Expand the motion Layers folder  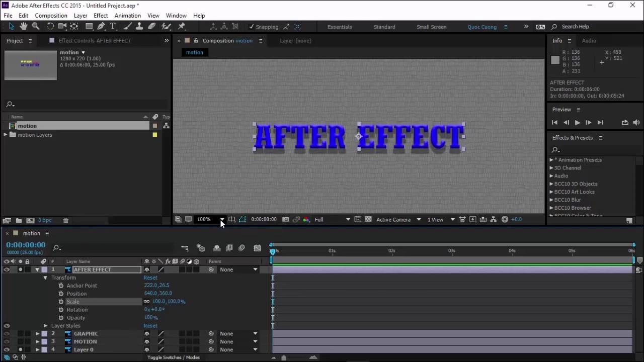tap(6, 135)
